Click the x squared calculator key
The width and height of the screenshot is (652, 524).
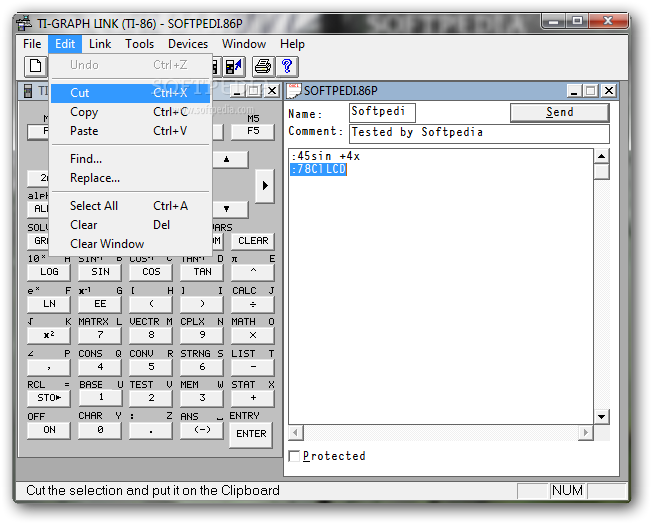[49, 335]
